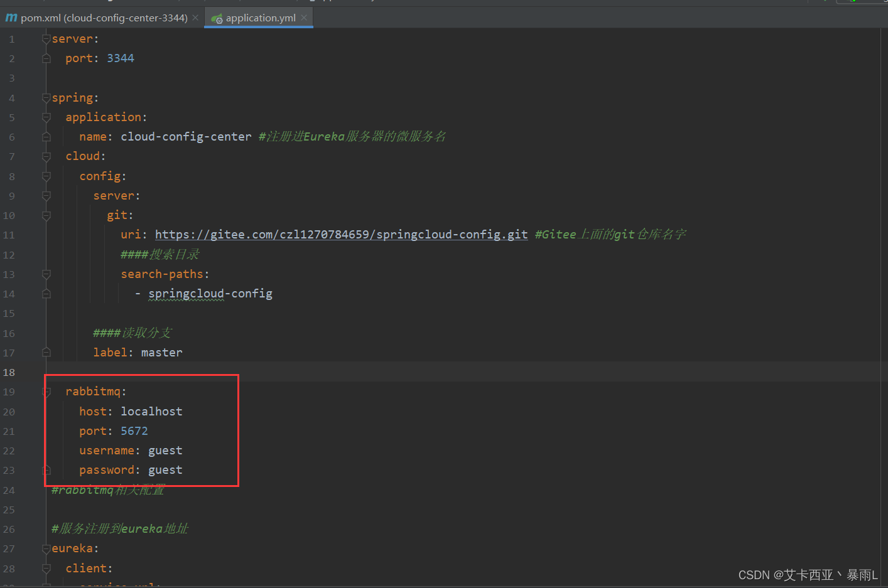The width and height of the screenshot is (888, 588).
Task: Place cursor on cloud-config-center name value
Action: [186, 137]
